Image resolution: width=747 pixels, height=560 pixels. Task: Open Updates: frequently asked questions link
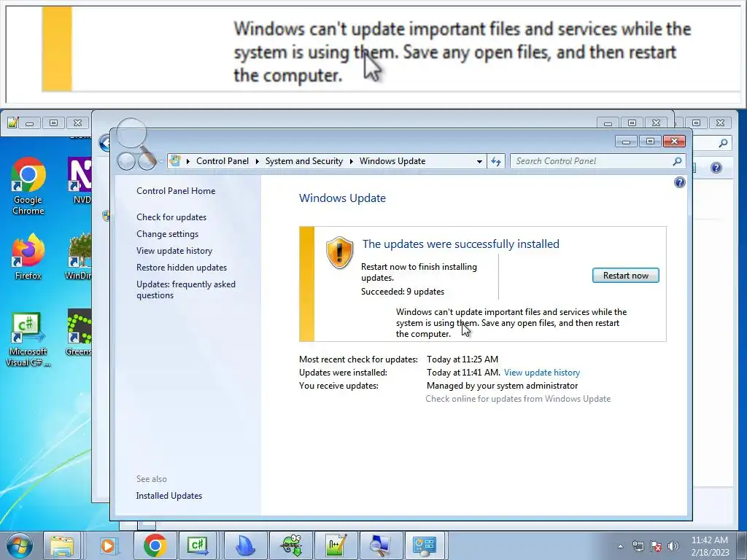click(x=186, y=289)
